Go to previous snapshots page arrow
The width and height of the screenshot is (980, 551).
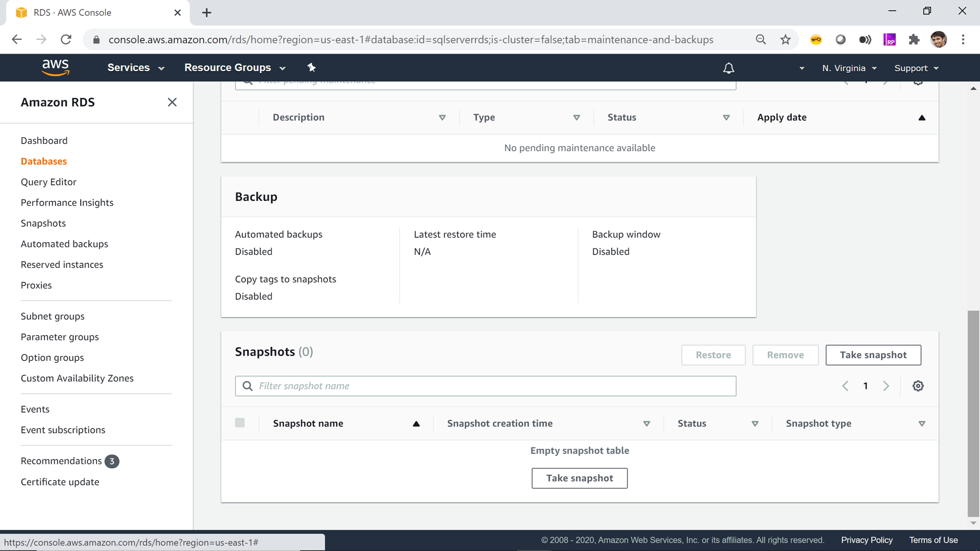[x=845, y=386]
